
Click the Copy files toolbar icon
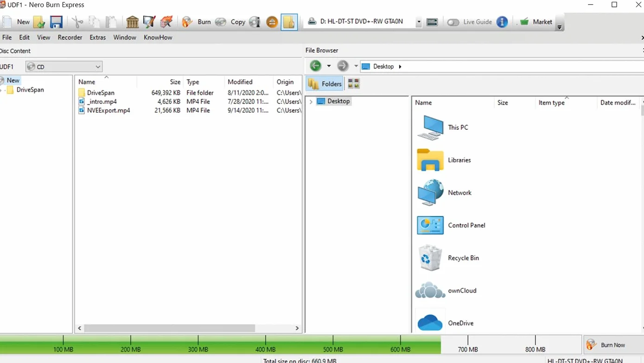94,22
